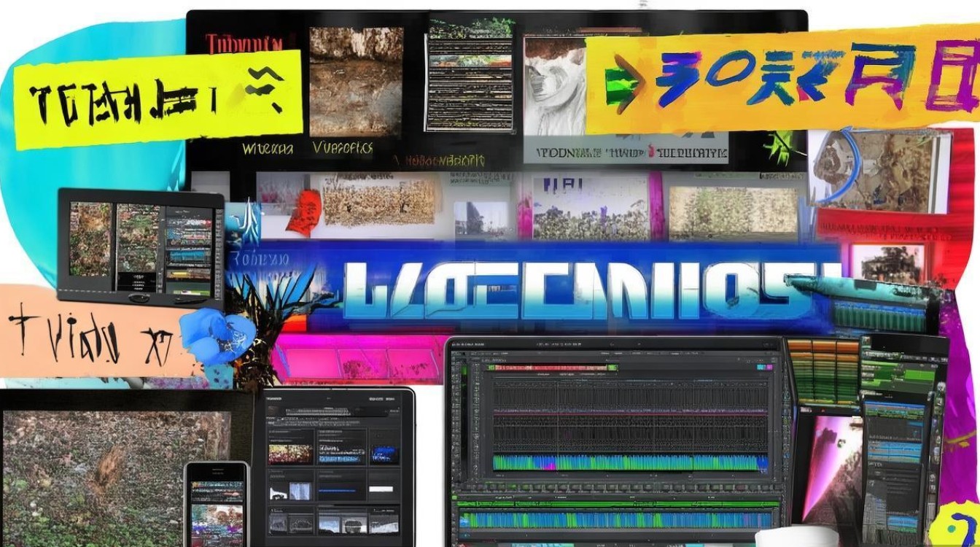
Task: Click the orange banner with blue painted letters
Action: click(x=782, y=79)
